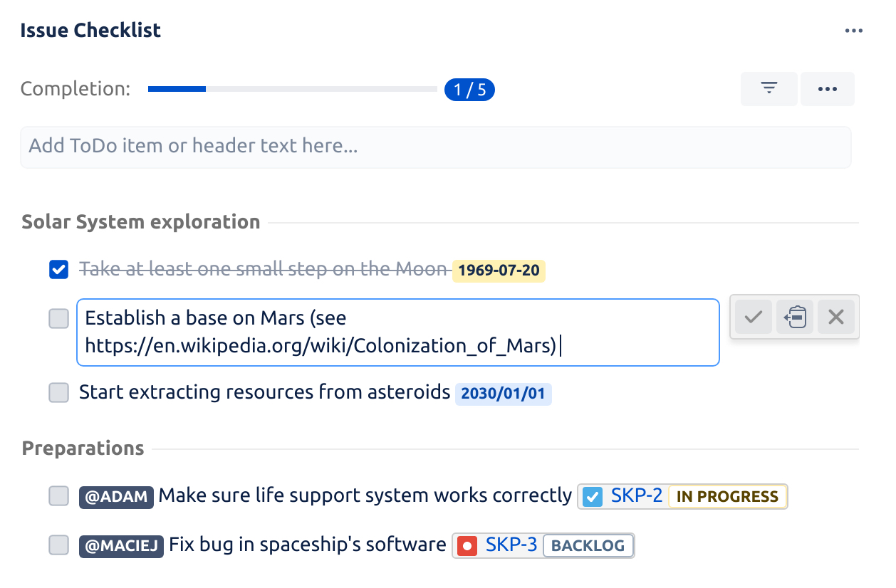
Task: Select the Solar System exploration header
Action: (140, 221)
